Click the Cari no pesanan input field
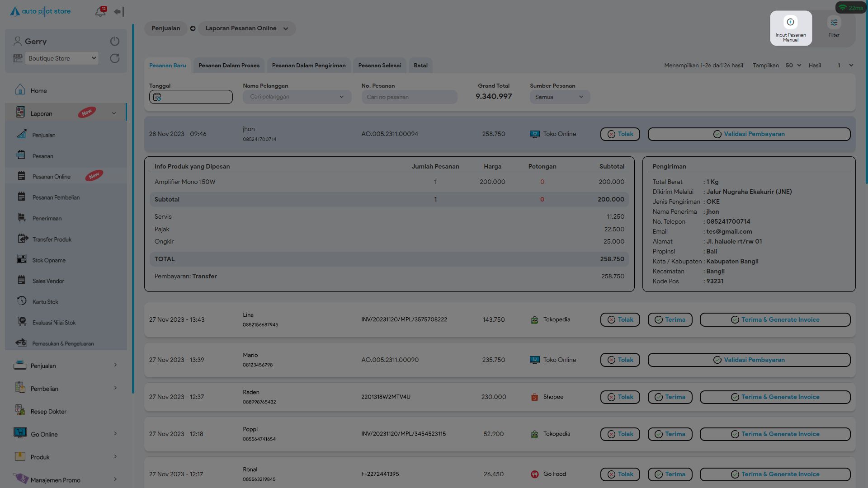Viewport: 868px width, 488px height. point(409,97)
